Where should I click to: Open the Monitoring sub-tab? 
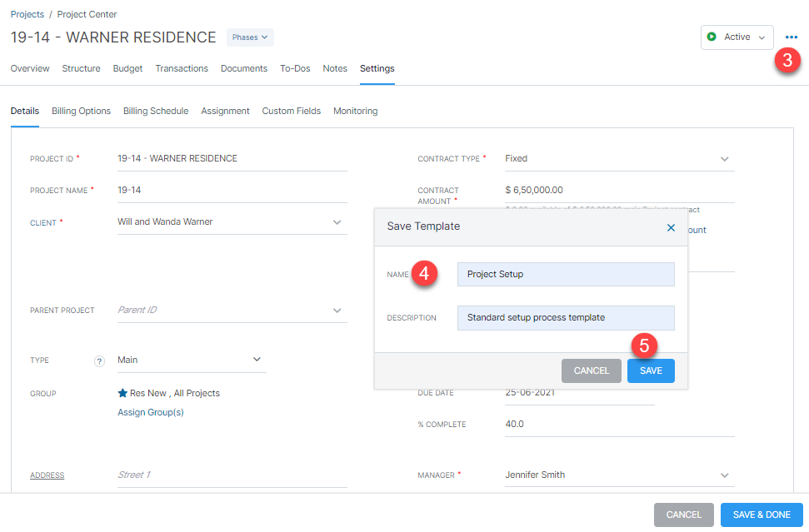(356, 111)
